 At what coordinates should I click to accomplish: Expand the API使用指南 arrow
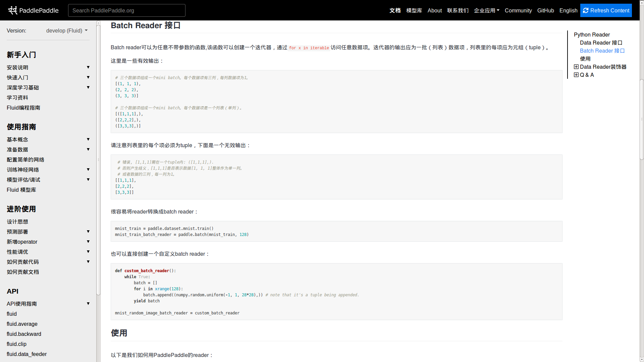(x=88, y=304)
